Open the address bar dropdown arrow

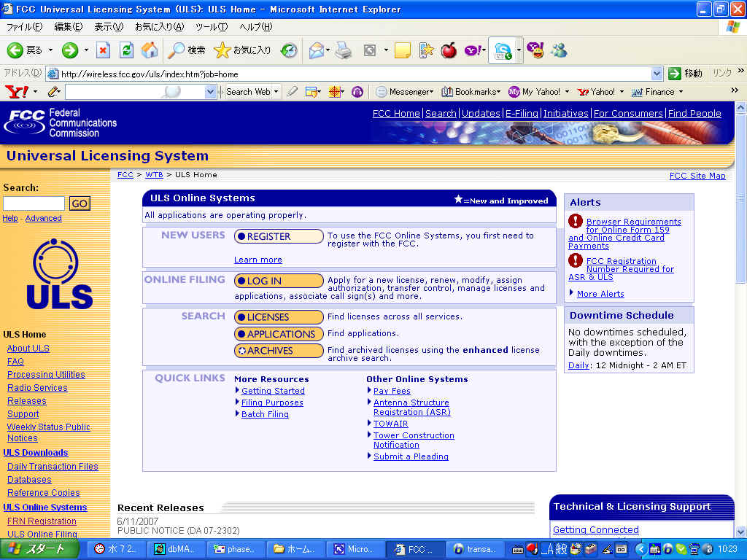(657, 74)
